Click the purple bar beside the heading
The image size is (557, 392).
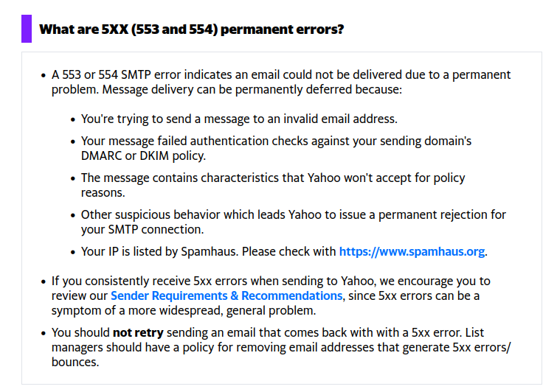pos(27,29)
